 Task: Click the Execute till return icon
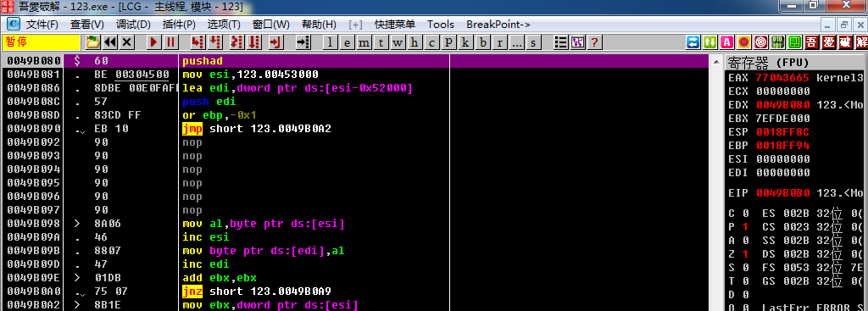276,42
